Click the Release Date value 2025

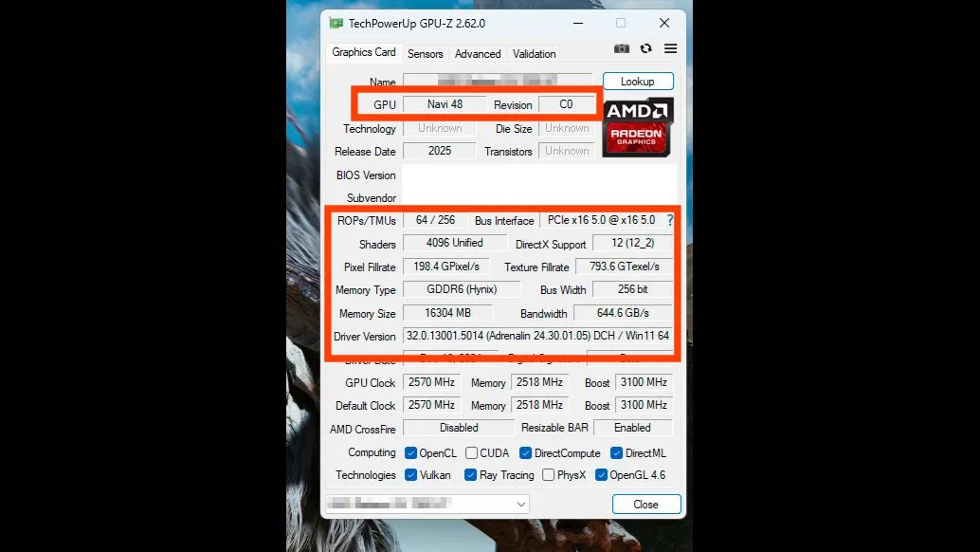440,151
